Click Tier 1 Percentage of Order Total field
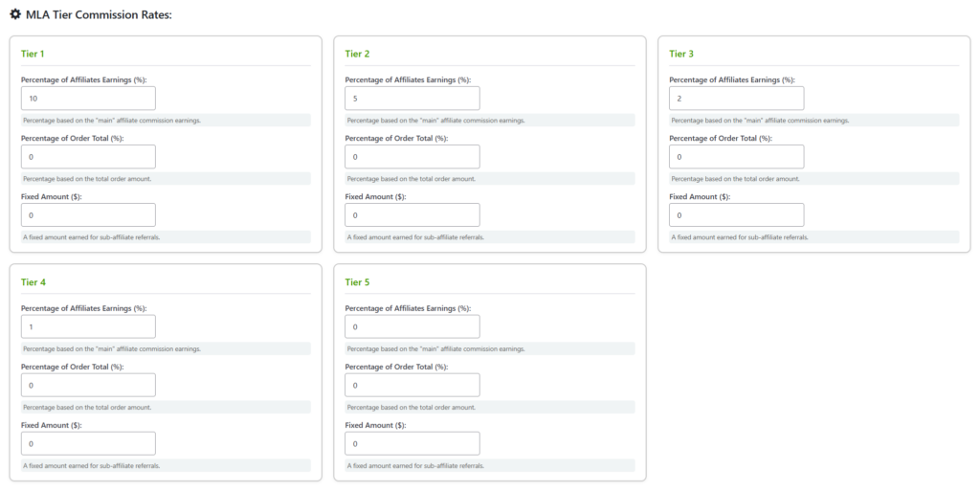980x492 pixels. click(88, 157)
